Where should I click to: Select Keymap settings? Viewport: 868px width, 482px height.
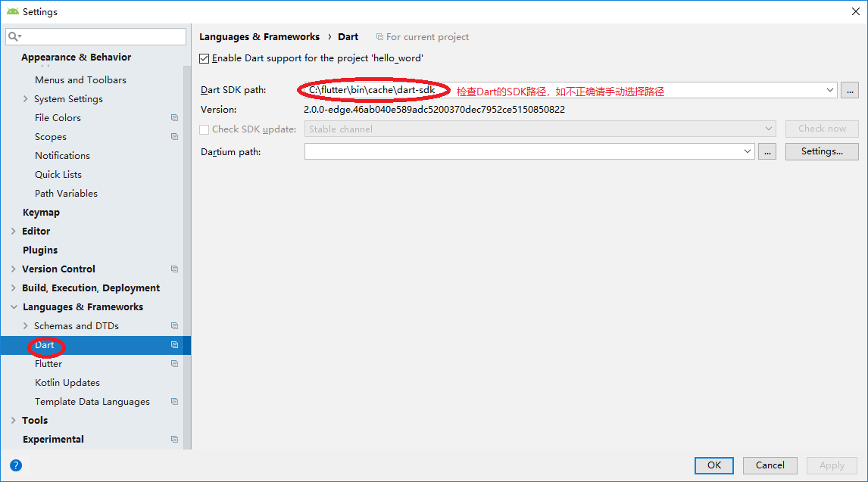(41, 213)
